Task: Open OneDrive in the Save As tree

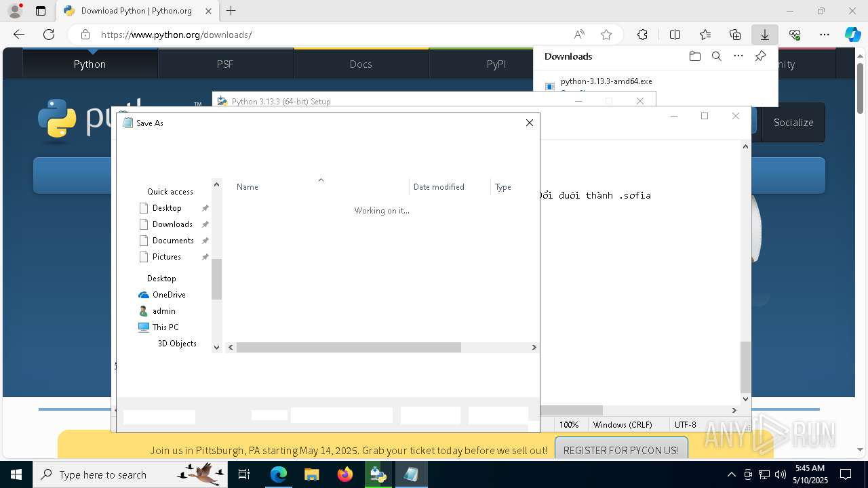Action: click(x=169, y=295)
